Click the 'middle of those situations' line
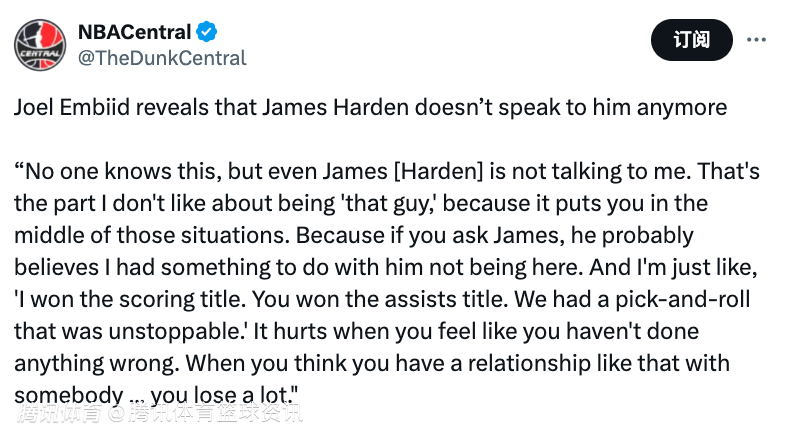The height and width of the screenshot is (438, 786). coord(152,236)
